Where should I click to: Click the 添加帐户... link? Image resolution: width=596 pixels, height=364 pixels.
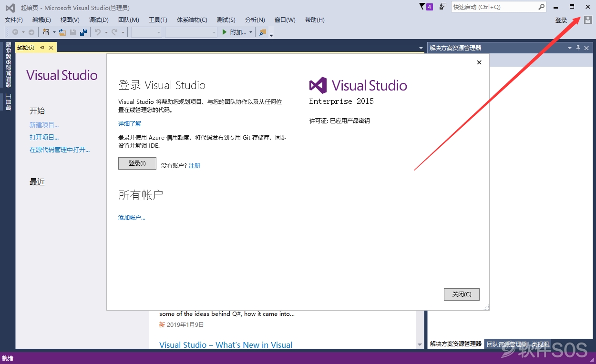(132, 217)
